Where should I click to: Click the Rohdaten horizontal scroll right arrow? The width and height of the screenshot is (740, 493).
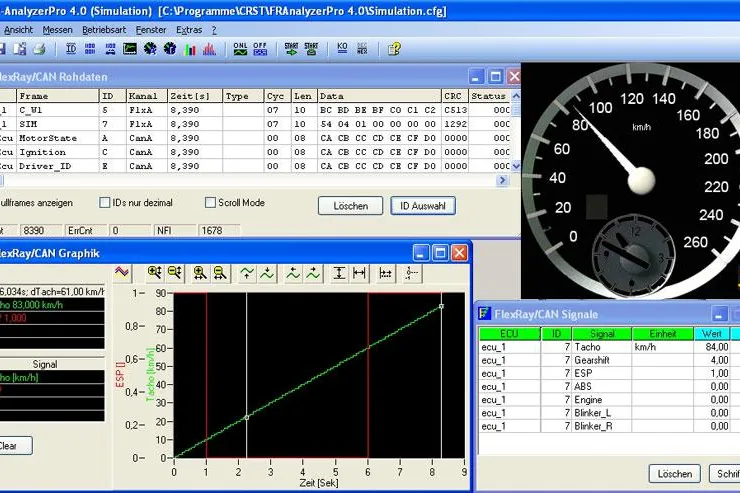pos(503,180)
